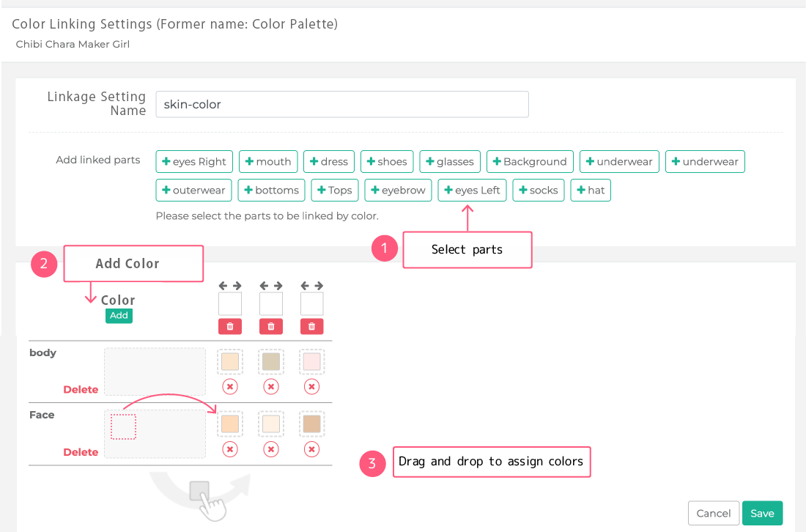
Task: Add shoes as a linked part
Action: pos(387,161)
